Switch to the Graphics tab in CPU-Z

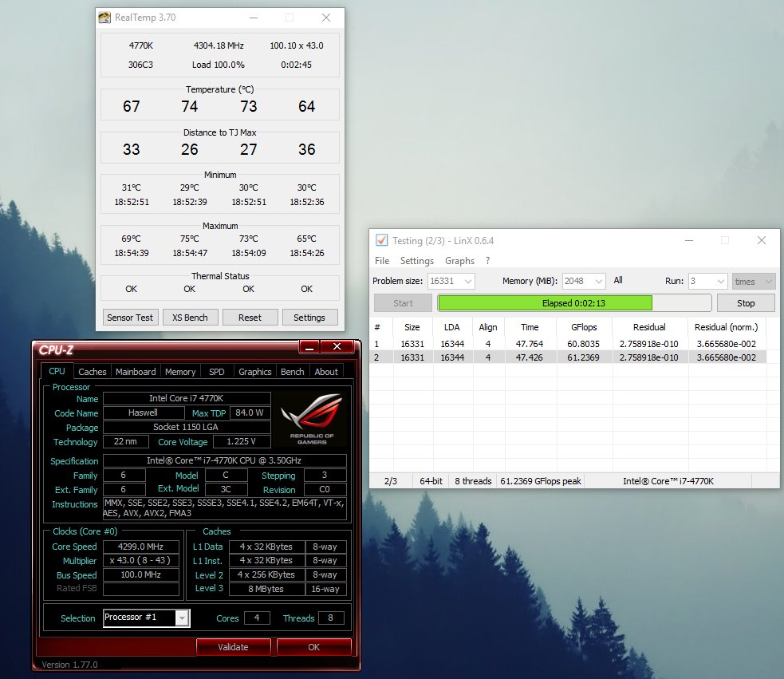(255, 372)
